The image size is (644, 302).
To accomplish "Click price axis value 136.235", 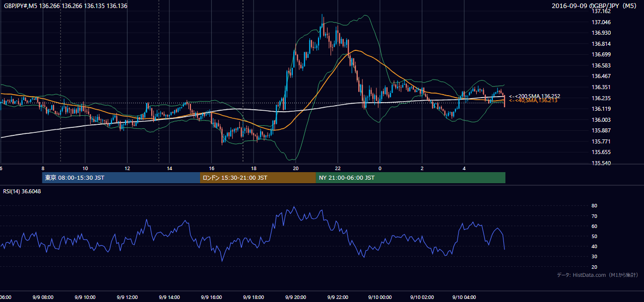I will coord(601,98).
